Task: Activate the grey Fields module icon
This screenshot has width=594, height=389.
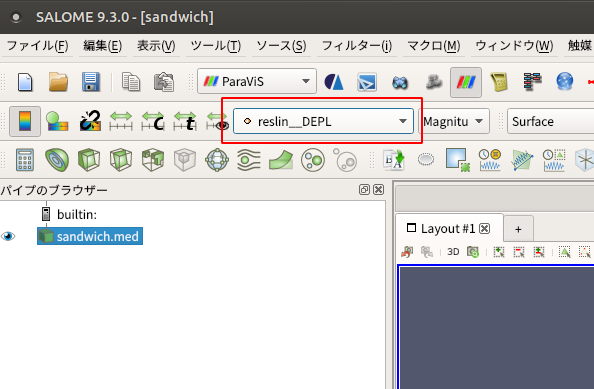Action: pos(434,82)
